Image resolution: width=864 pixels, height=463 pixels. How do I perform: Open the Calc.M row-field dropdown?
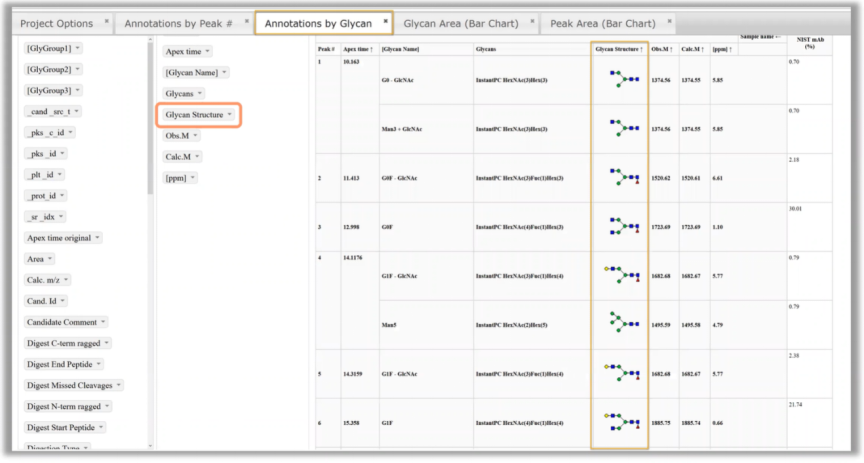point(197,157)
